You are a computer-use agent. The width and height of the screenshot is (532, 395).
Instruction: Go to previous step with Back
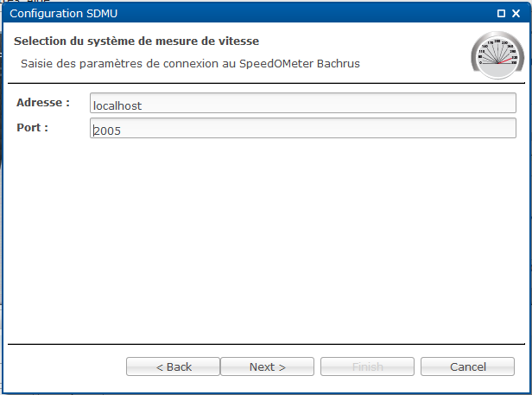coord(173,366)
